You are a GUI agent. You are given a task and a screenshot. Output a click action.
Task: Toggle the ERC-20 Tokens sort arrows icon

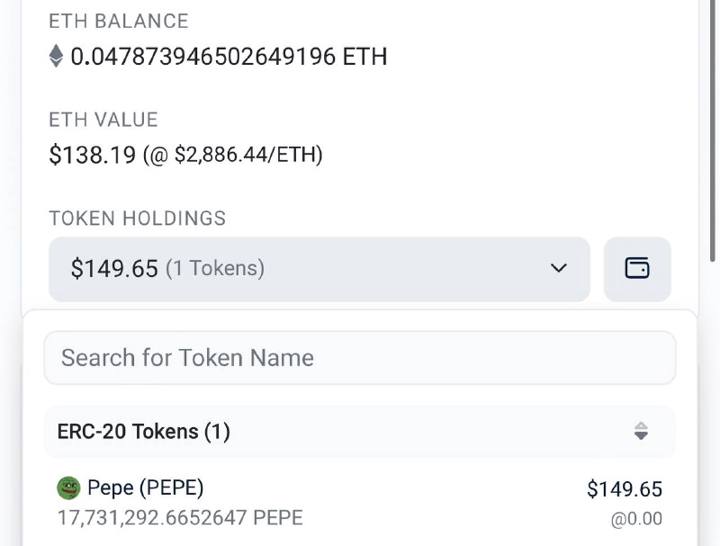[x=641, y=431]
